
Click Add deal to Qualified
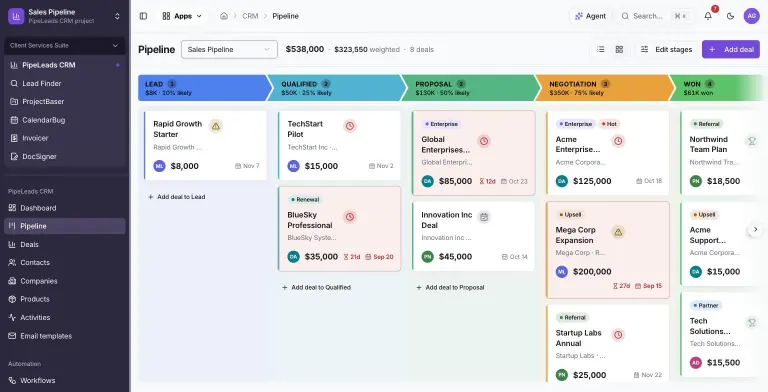point(316,288)
